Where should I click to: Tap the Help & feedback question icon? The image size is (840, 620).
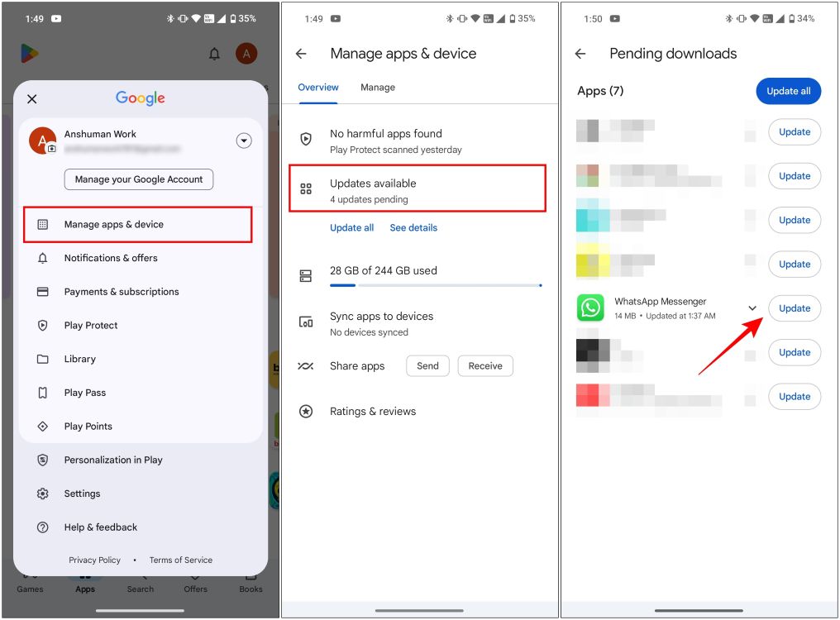click(43, 527)
